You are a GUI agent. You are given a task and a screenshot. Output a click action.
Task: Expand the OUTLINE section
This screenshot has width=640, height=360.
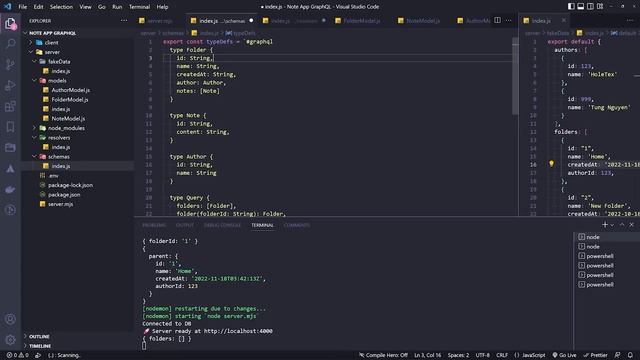click(39, 336)
